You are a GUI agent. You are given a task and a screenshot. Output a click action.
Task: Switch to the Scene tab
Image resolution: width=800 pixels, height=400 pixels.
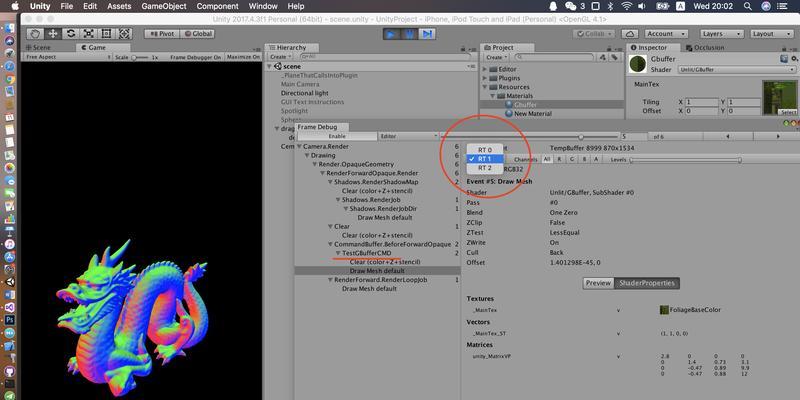41,47
